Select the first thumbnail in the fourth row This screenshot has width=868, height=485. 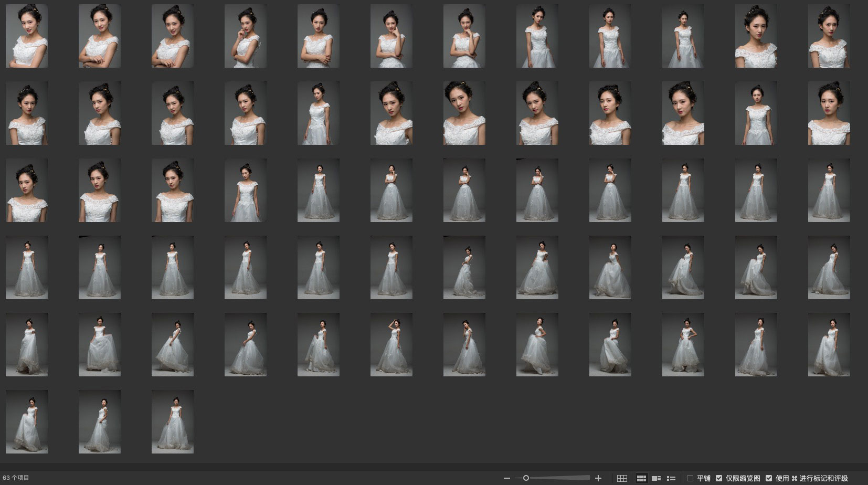coord(27,267)
